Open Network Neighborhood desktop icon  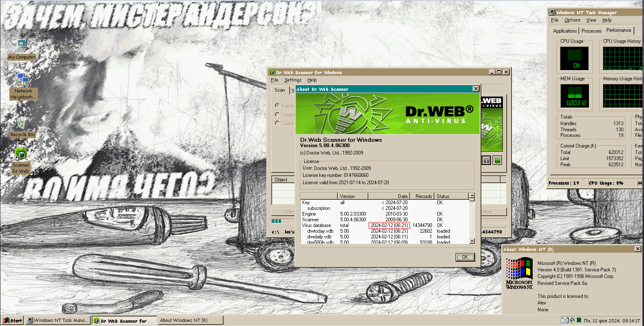23,85
